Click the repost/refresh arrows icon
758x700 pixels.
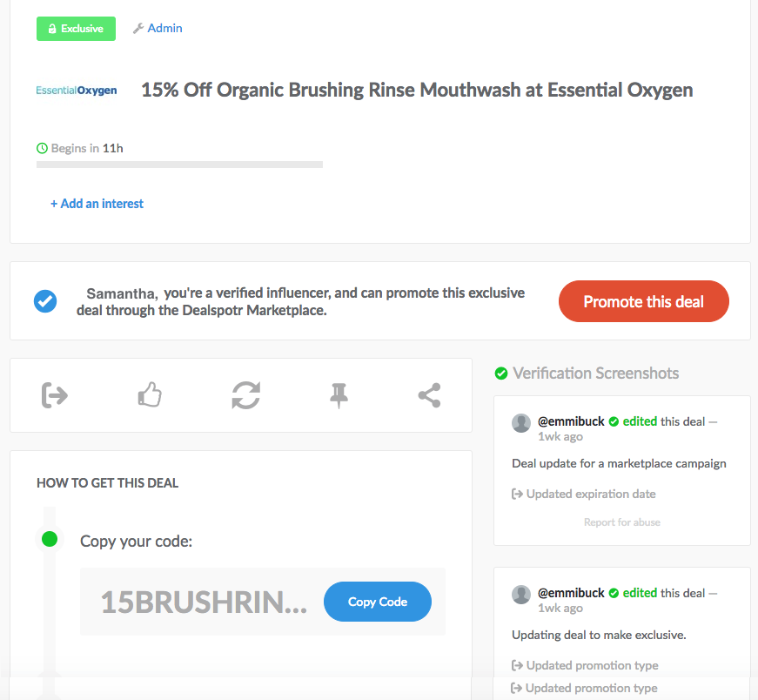(x=245, y=394)
